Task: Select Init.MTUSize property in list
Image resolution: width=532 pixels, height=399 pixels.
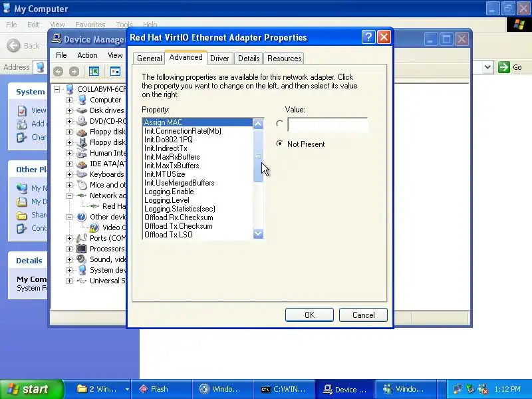Action: [x=198, y=174]
